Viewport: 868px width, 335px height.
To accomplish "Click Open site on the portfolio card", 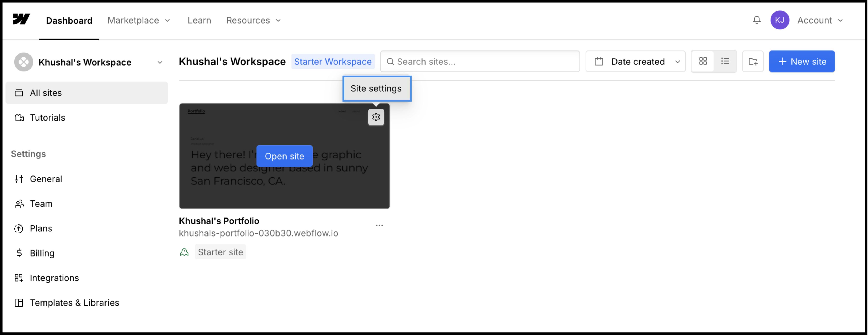I will pos(284,156).
